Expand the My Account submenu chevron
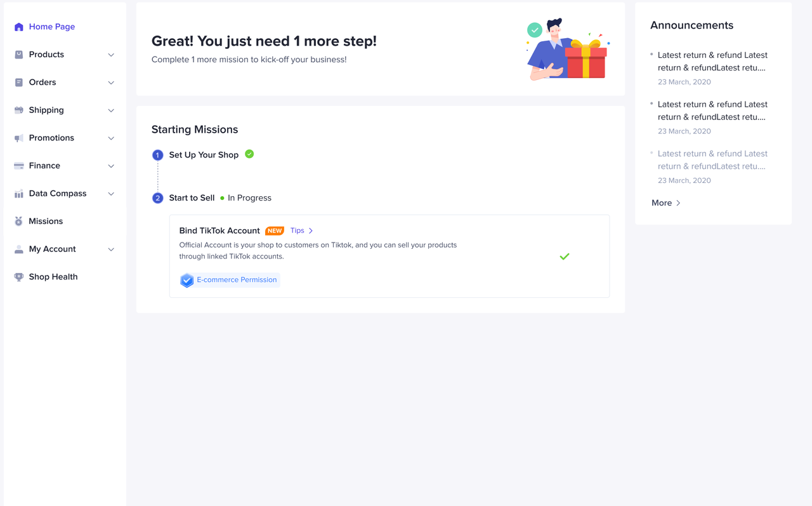This screenshot has height=506, width=812. point(111,250)
